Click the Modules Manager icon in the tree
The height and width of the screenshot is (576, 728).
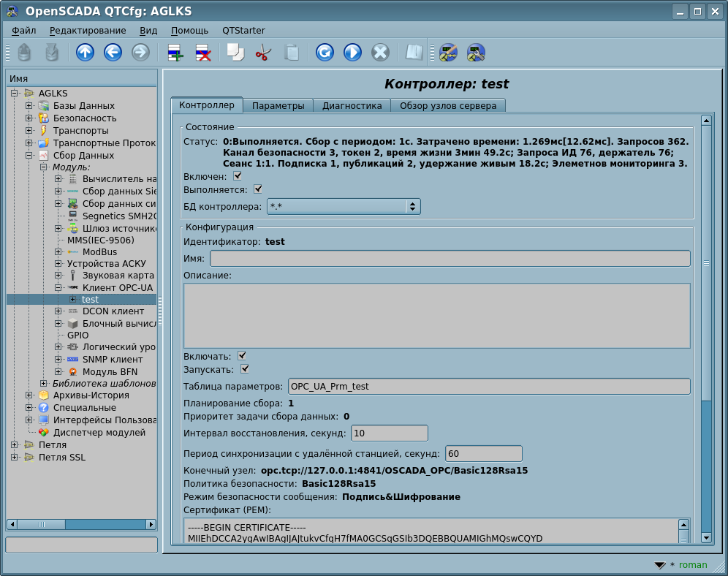[44, 433]
